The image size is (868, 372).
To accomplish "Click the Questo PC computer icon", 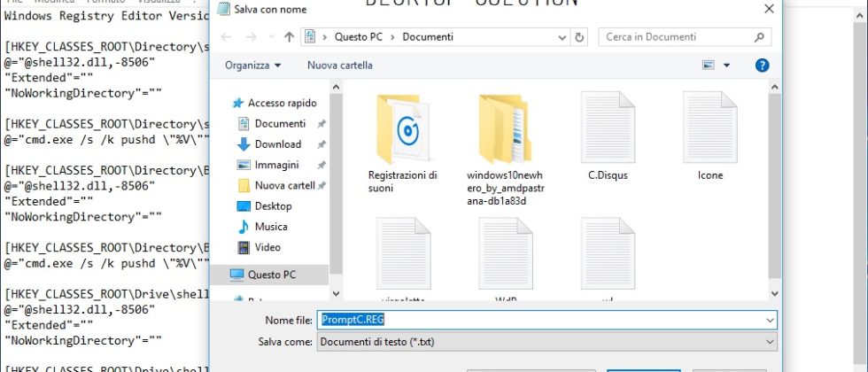I will pyautogui.click(x=237, y=274).
